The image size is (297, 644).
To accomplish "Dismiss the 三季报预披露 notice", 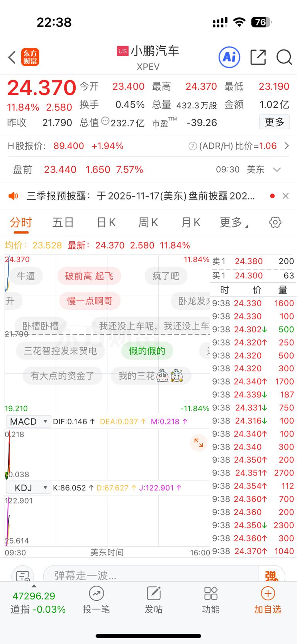I will tap(286, 196).
